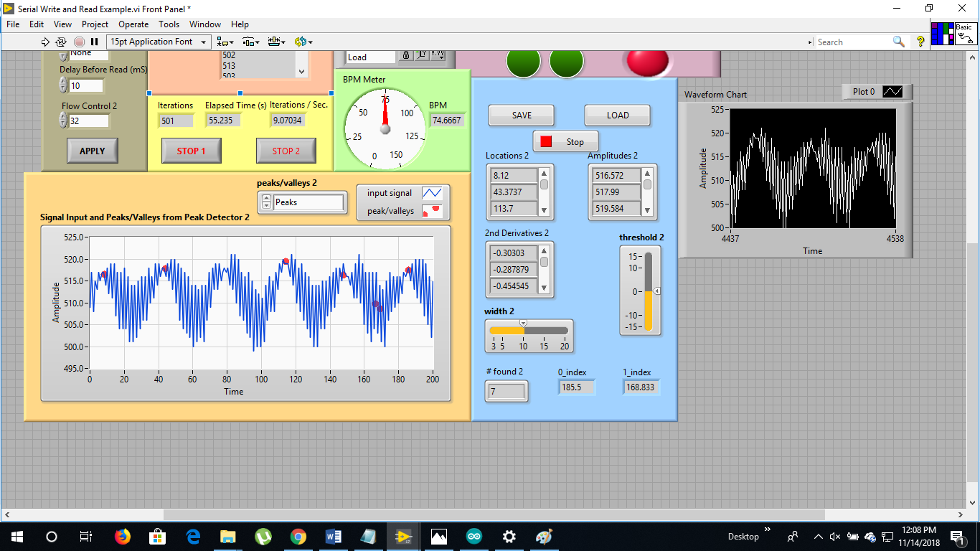Click the SAVE button
This screenshot has width=980, height=551.
coord(521,115)
